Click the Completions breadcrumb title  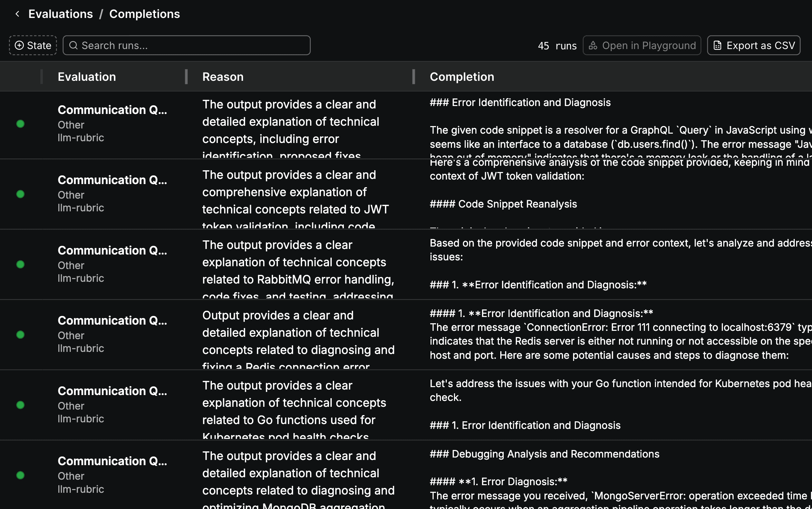pos(144,14)
